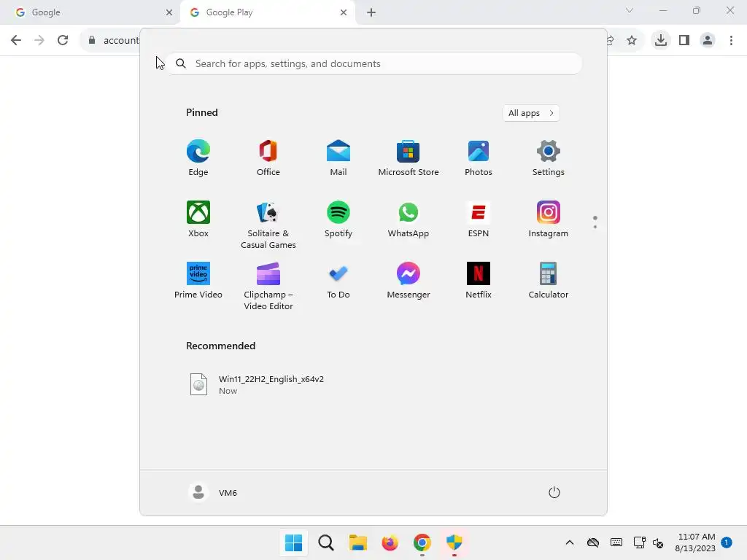
Task: Open clock and date panel
Action: coord(695,542)
